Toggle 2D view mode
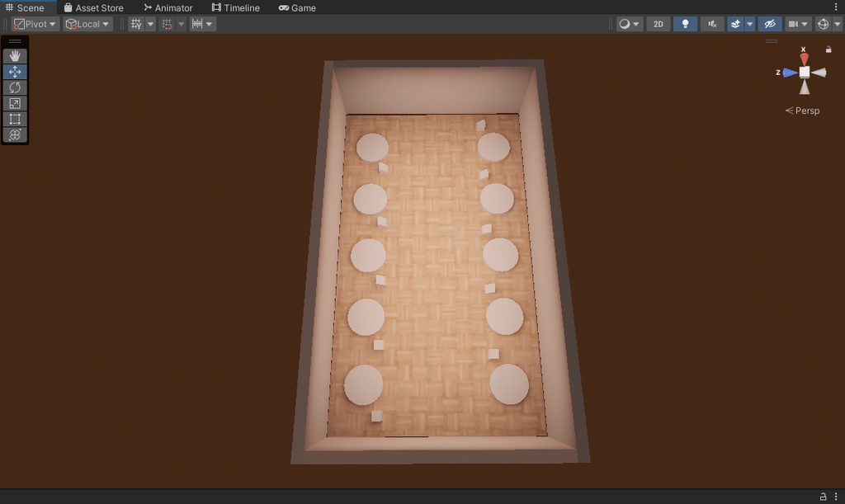845x504 pixels. (658, 24)
